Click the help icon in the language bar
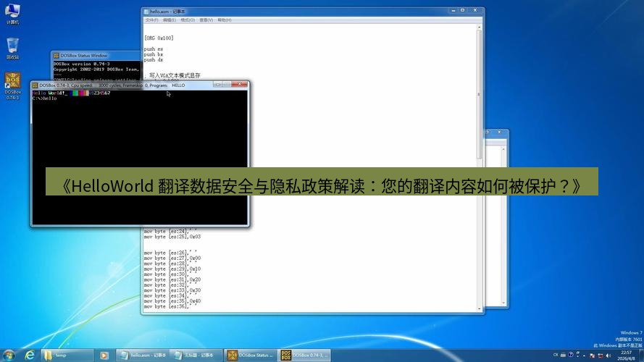644x362 pixels. pos(571,355)
